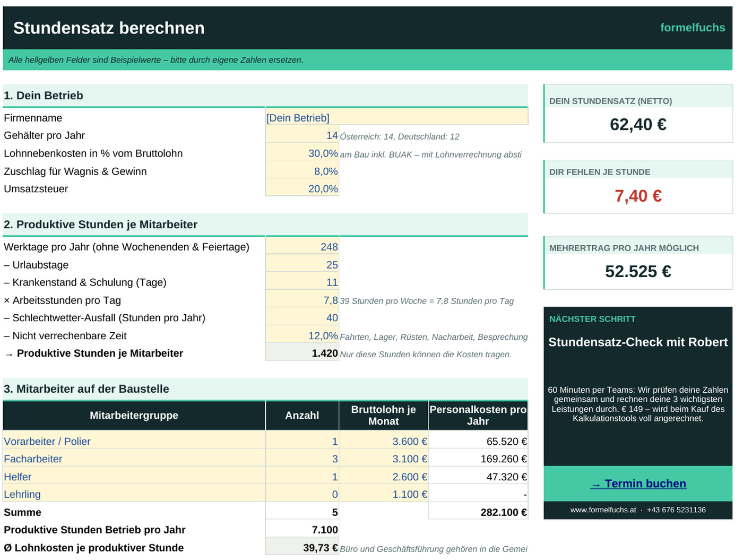Viewport: 743px width, 560px height.
Task: Click the Werktage pro Jahr value 248
Action: (x=302, y=246)
